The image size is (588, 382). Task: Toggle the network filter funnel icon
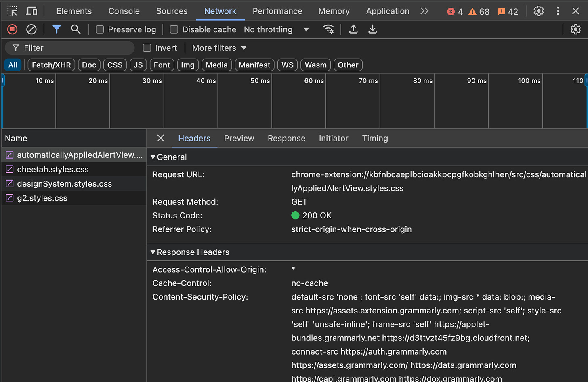tap(57, 29)
